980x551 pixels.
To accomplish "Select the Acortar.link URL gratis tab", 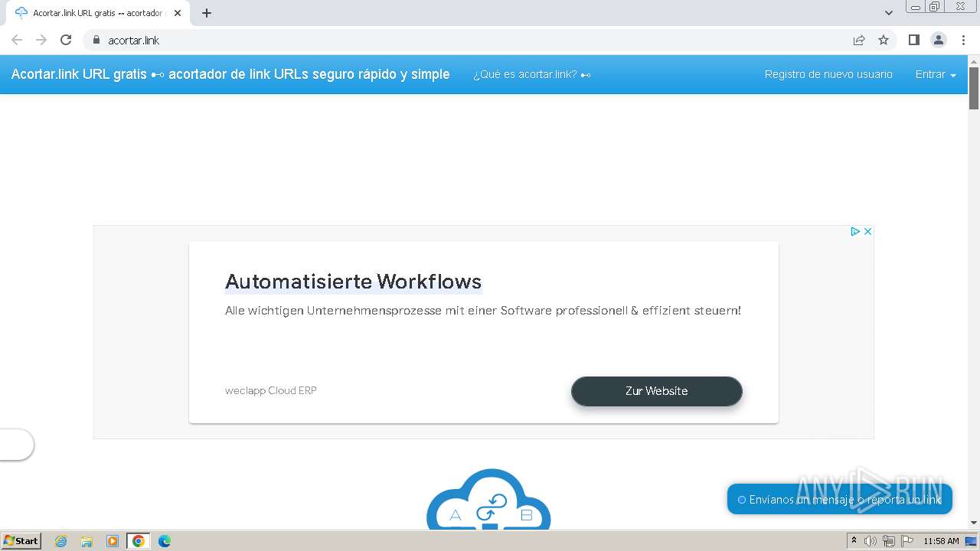I will coord(97,13).
